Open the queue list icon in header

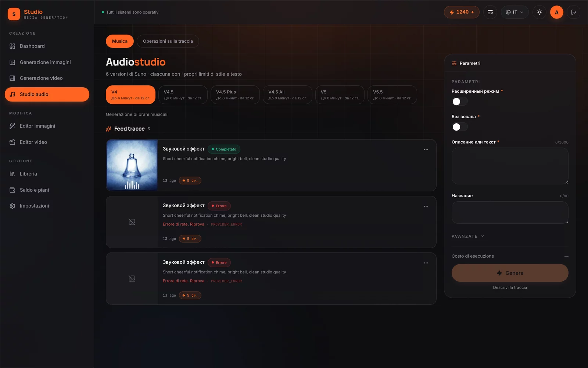coord(490,12)
